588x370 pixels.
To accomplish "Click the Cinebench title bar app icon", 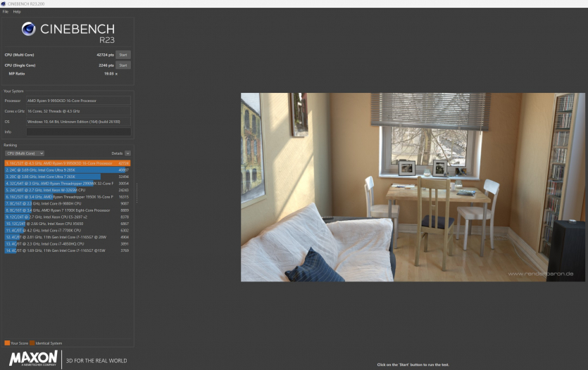I will pyautogui.click(x=3, y=4).
